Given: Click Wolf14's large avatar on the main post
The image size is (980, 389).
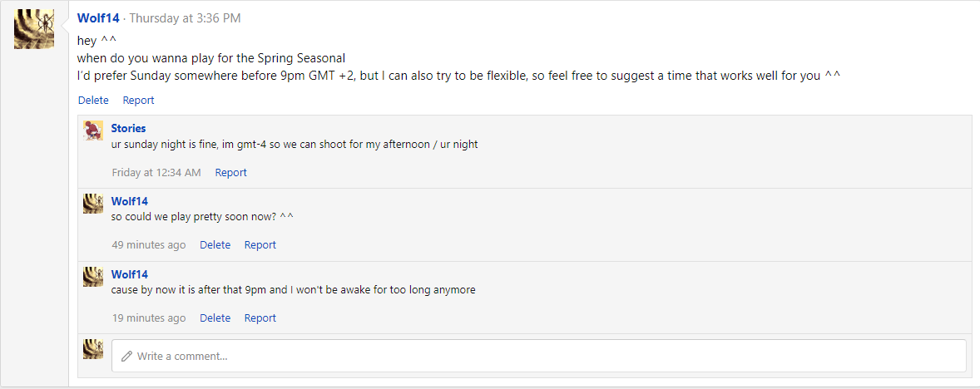Looking at the screenshot, I should click(34, 29).
